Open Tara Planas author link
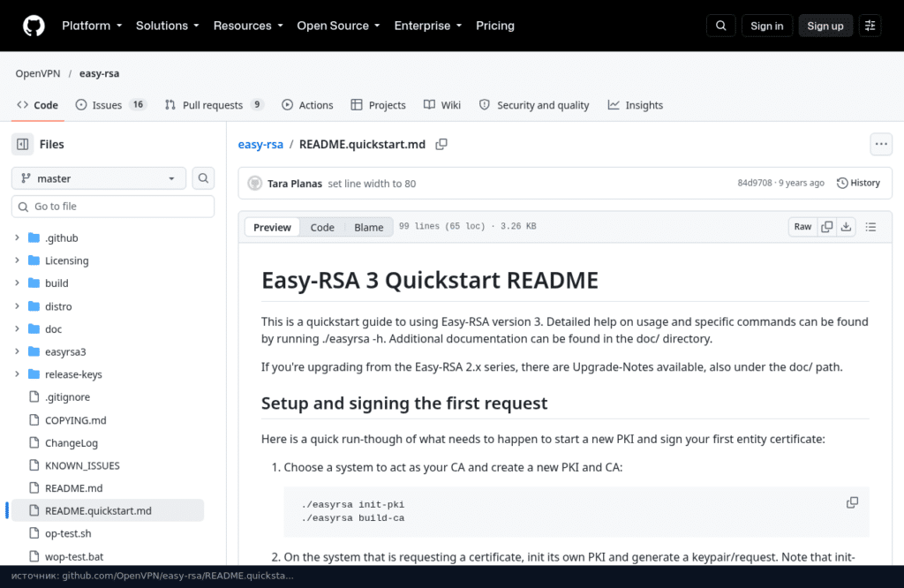The image size is (904, 588). [295, 184]
